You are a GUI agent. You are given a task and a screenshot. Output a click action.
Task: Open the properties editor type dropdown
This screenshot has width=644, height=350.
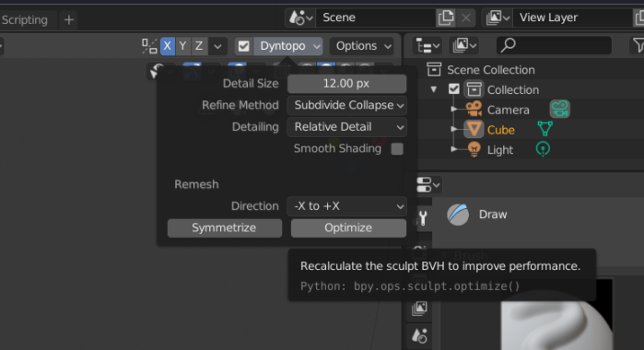(427, 185)
